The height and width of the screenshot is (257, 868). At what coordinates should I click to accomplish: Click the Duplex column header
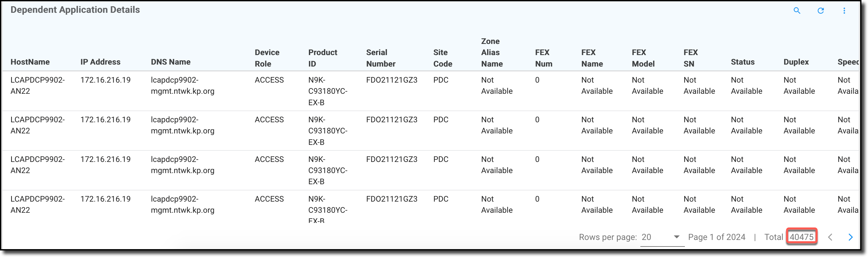[796, 62]
